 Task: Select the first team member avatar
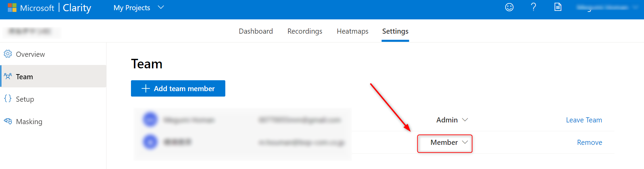(x=150, y=120)
